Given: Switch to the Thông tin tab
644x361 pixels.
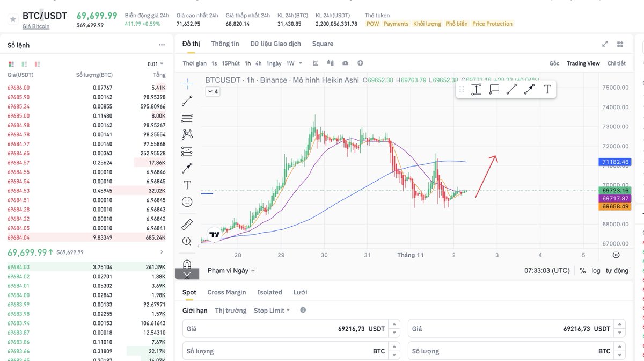Looking at the screenshot, I should (x=225, y=44).
